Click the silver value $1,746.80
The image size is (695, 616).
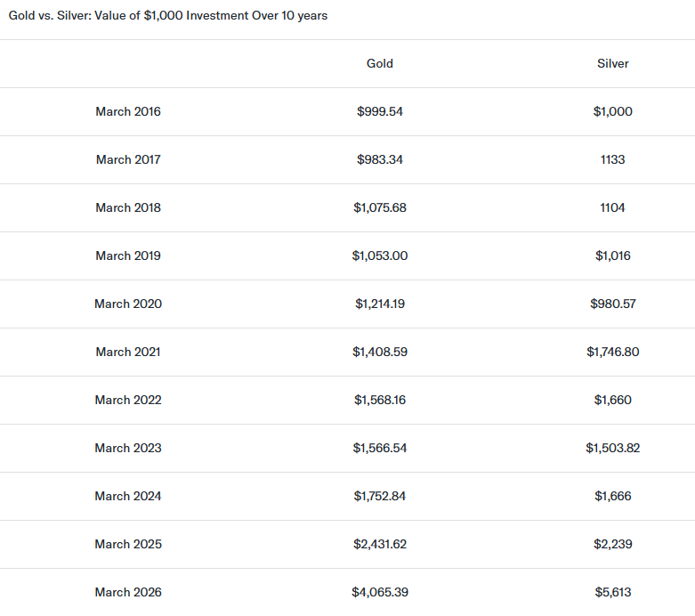613,353
